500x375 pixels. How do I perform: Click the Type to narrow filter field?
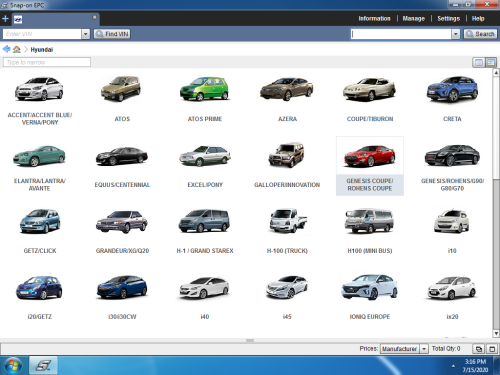(x=47, y=62)
